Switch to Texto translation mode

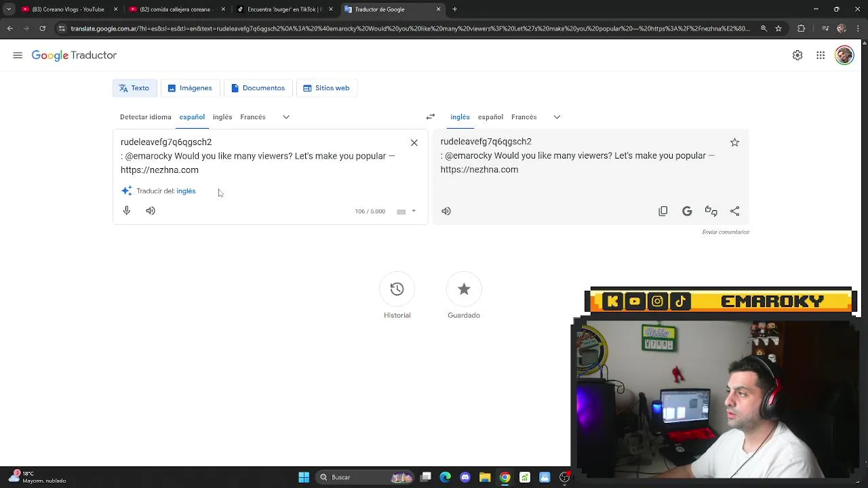pos(134,88)
